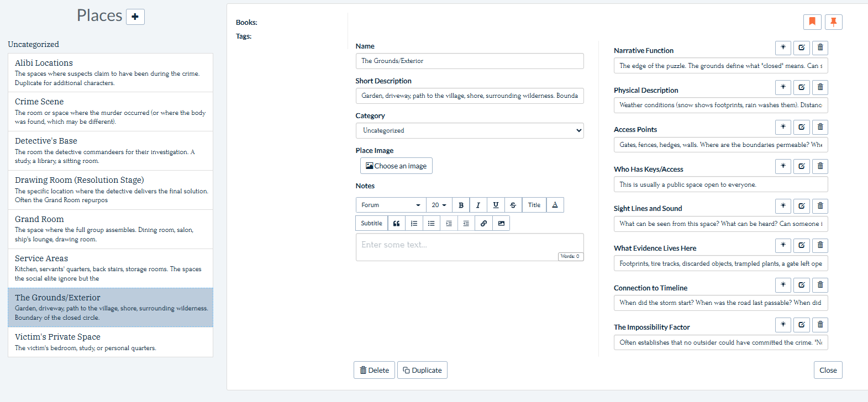This screenshot has width=868, height=402.
Task: Click Choose an image button
Action: pyautogui.click(x=396, y=166)
